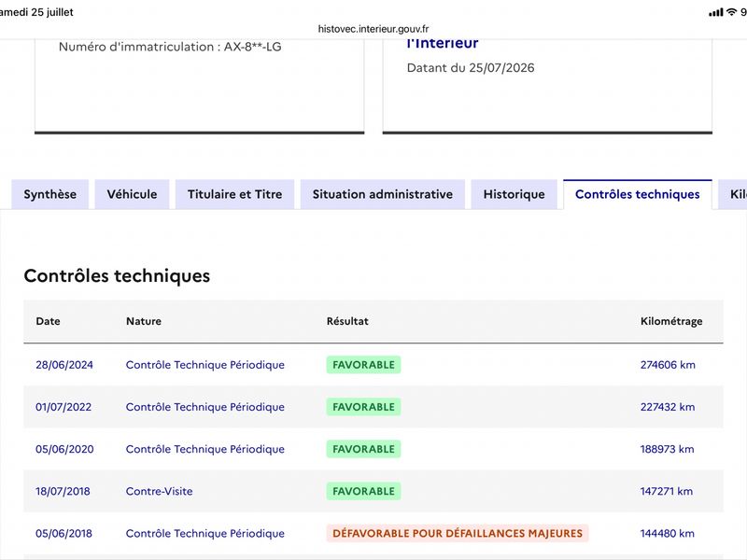Select the Contrôles techniques tab

coord(638,194)
